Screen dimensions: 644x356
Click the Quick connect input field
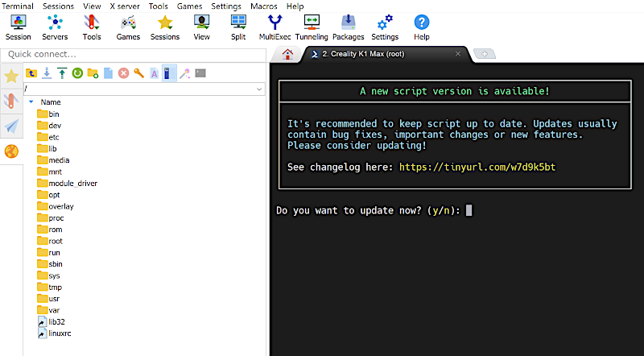pyautogui.click(x=134, y=54)
